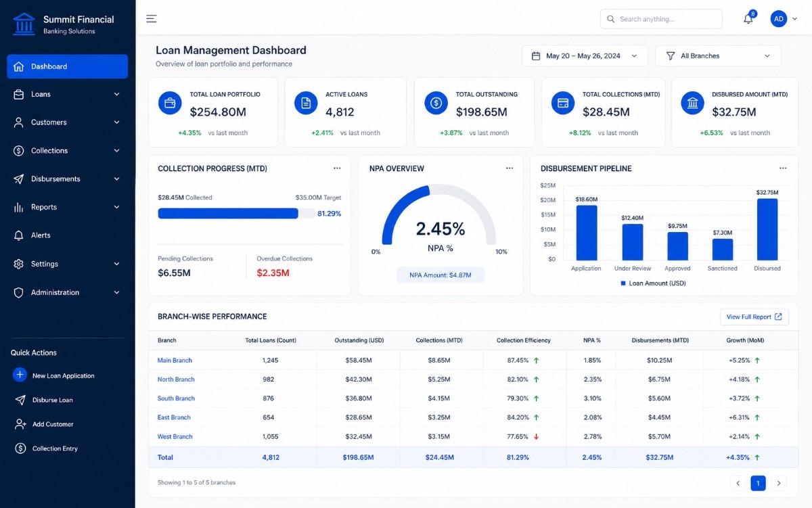Expand the Customers menu chevron
The image size is (812, 508).
(116, 122)
